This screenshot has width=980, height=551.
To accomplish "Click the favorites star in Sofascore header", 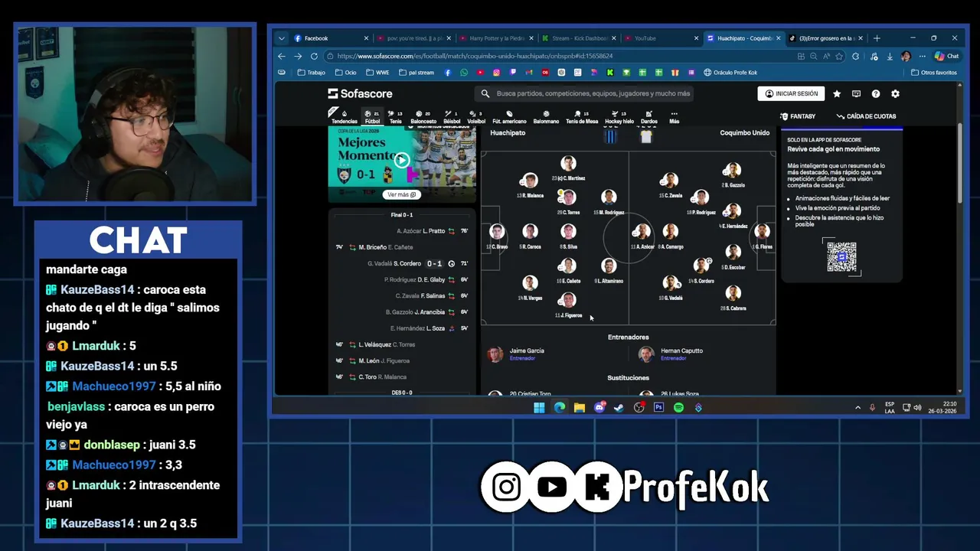I will coord(837,93).
